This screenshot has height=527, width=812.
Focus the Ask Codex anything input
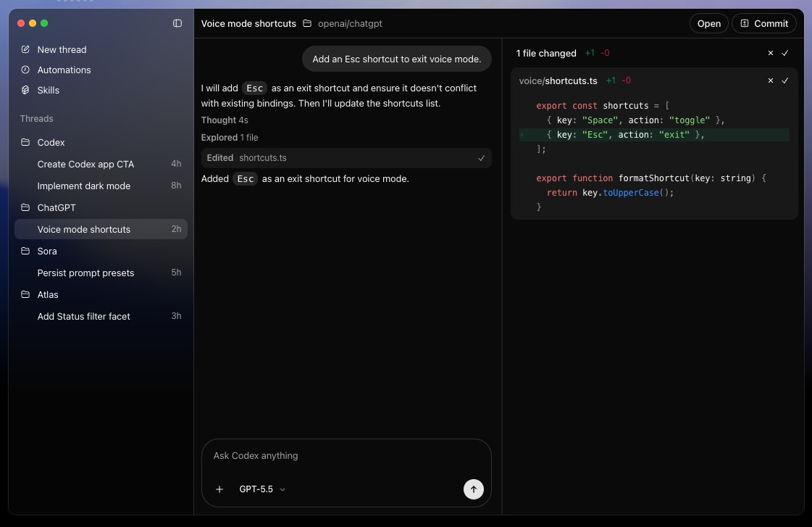tap(346, 456)
